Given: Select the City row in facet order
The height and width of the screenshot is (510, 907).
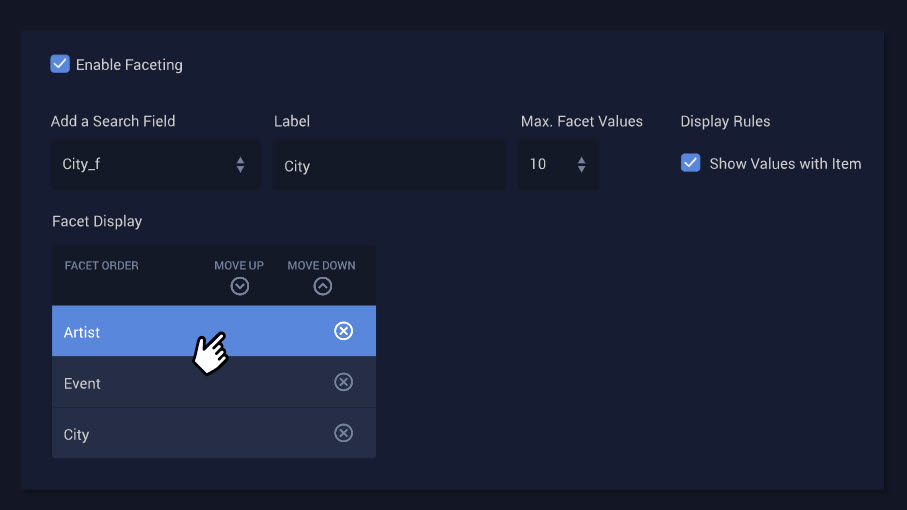Looking at the screenshot, I should (x=214, y=433).
